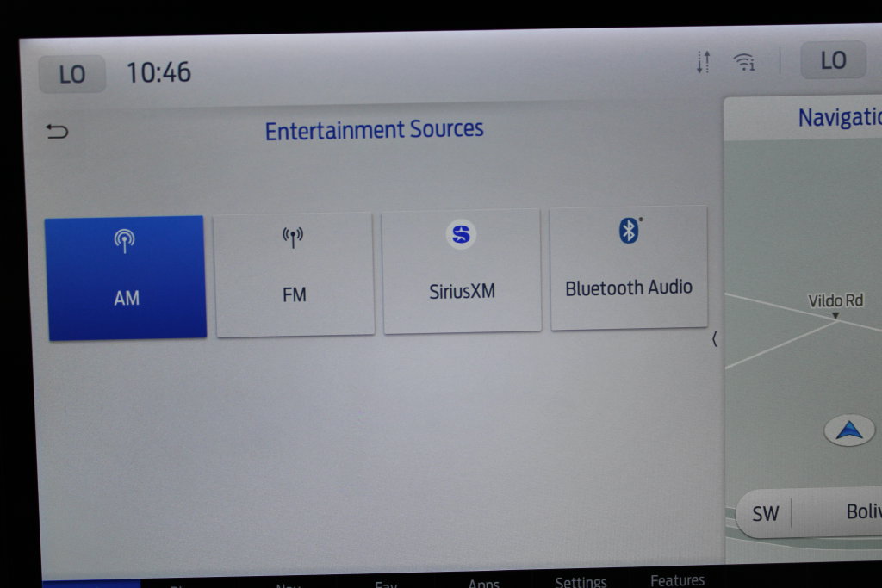Open the Apps tab
Screen dimensions: 882x588
click(x=484, y=584)
